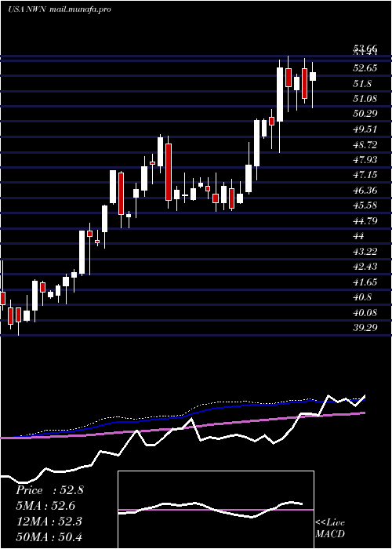Click the 53.66 price axis label

365,49
